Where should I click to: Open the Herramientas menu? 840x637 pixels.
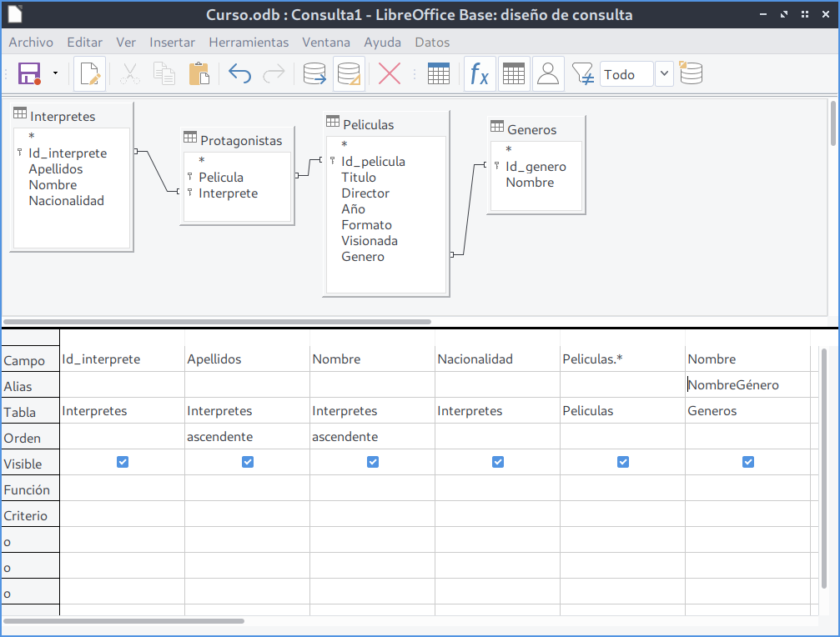(249, 42)
